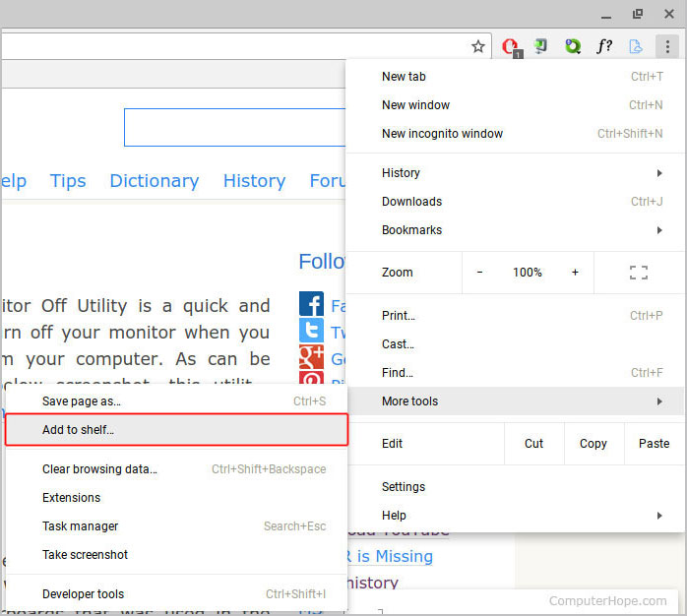Click the green download extension icon
687x616 pixels.
tap(540, 46)
